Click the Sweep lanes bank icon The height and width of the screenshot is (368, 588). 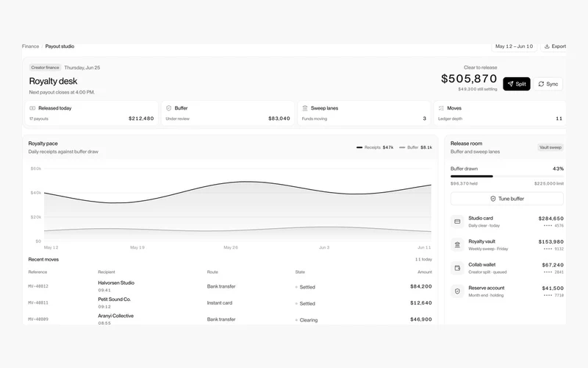(x=305, y=108)
